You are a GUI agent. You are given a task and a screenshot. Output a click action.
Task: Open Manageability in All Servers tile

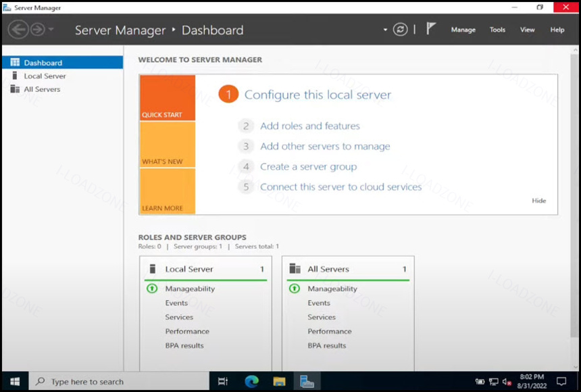tap(332, 289)
